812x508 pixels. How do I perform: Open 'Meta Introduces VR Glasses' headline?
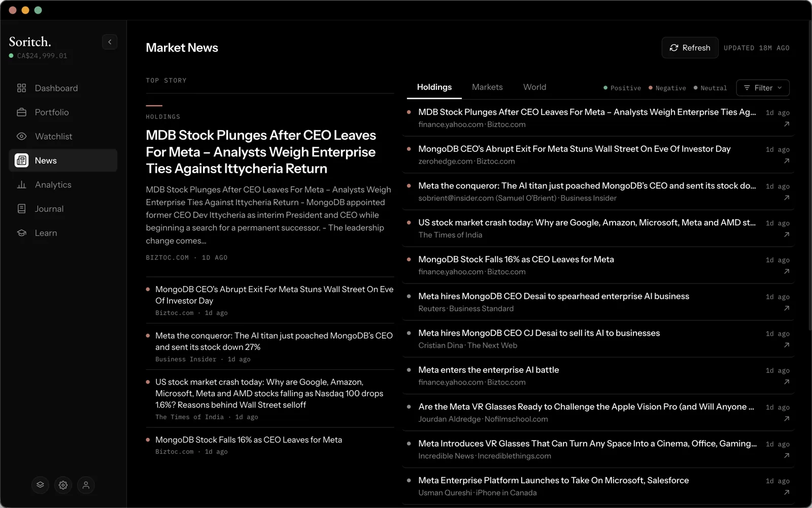(587, 443)
